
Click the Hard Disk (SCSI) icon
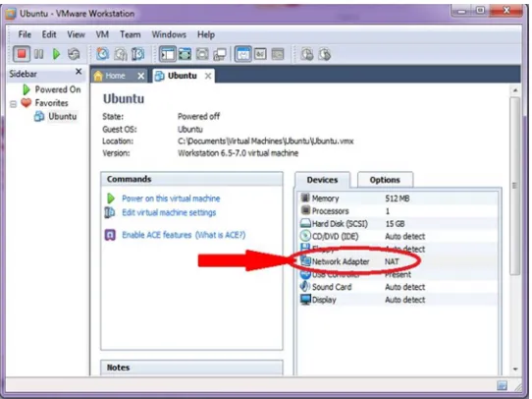305,223
